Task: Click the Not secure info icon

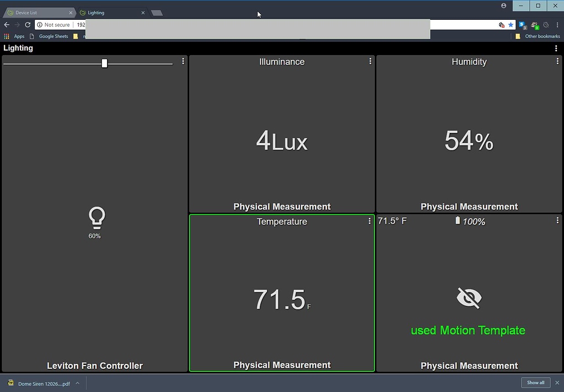Action: coord(40,24)
